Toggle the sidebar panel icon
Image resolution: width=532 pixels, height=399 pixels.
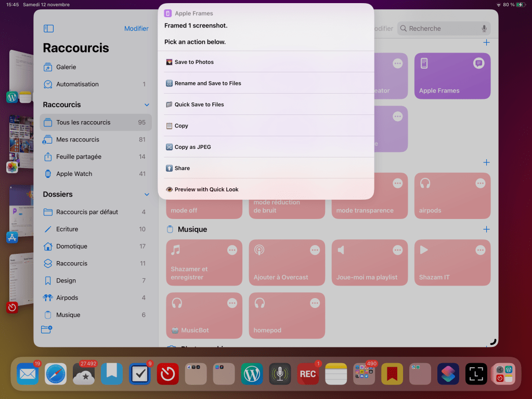point(48,29)
